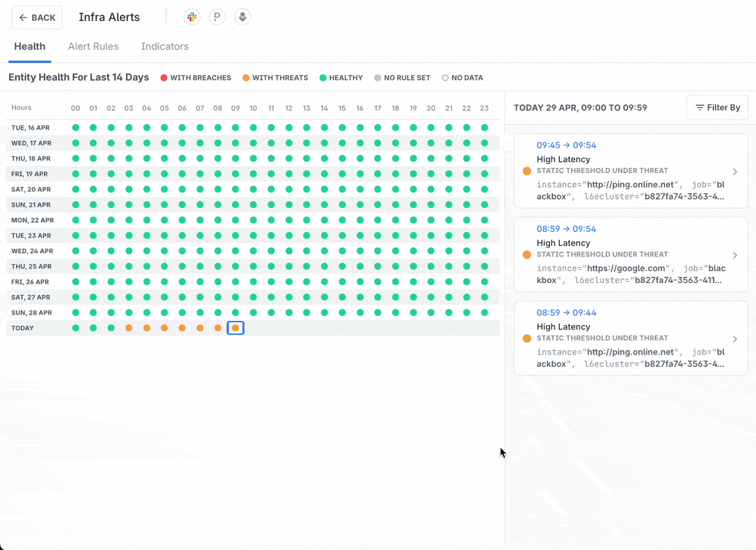
Task: Click the With Threats orange legend dot
Action: (x=246, y=78)
